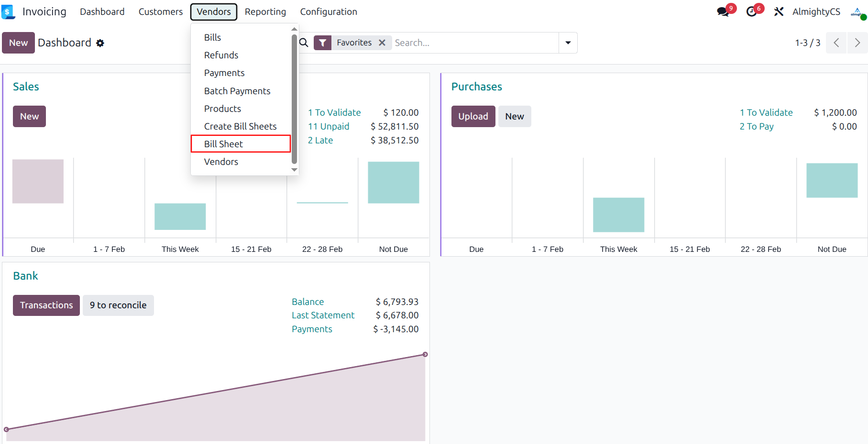
Task: Open the chat messages icon
Action: pos(723,12)
